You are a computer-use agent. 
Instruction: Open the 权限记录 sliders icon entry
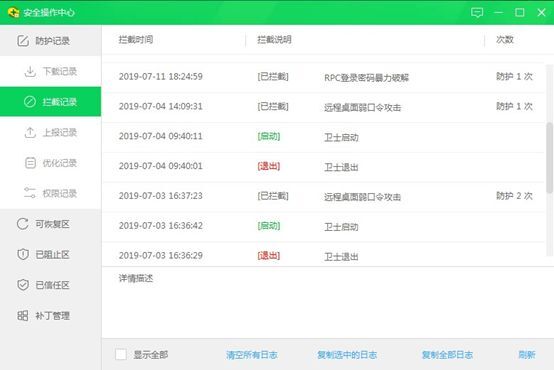(30, 193)
